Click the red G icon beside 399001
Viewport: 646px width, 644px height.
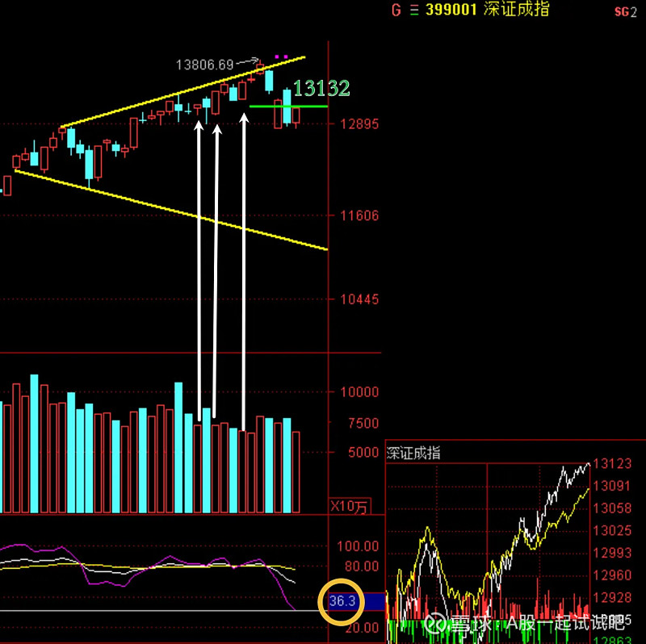(x=396, y=10)
